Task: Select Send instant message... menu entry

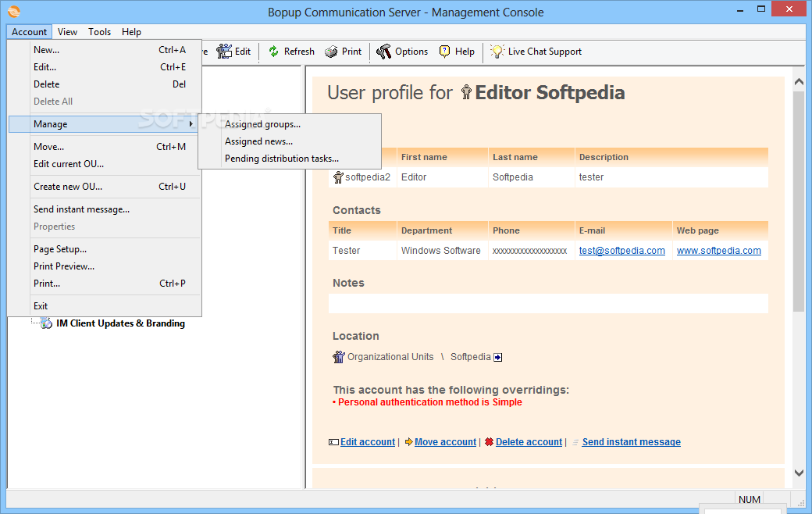Action: coord(105,209)
